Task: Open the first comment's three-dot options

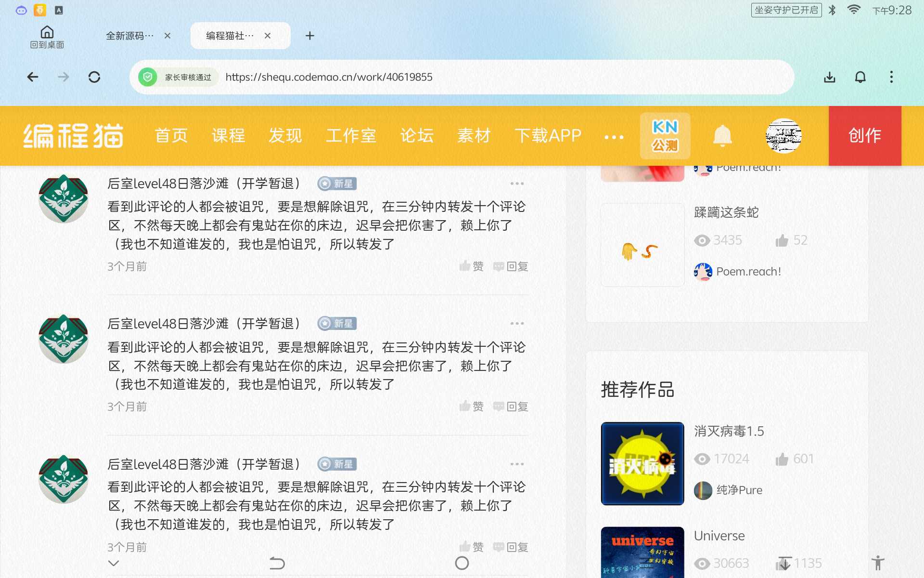Action: (517, 184)
